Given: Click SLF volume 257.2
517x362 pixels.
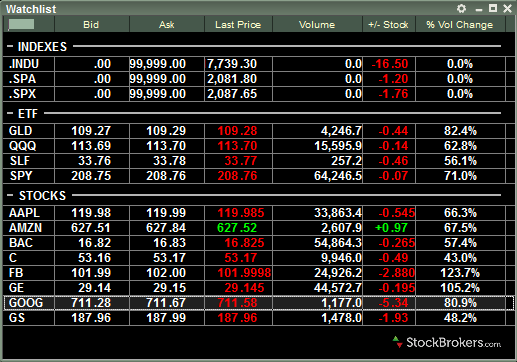Looking at the screenshot, I should pyautogui.click(x=346, y=161).
